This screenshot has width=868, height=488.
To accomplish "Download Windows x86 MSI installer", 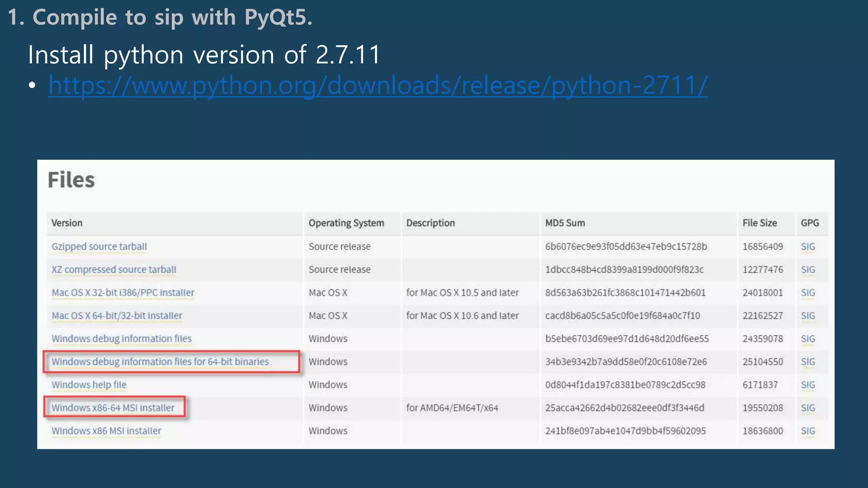I will pos(106,431).
